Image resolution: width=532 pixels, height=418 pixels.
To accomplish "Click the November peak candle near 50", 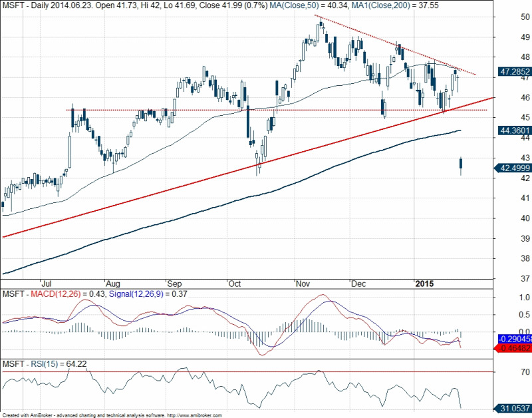I will coord(321,23).
